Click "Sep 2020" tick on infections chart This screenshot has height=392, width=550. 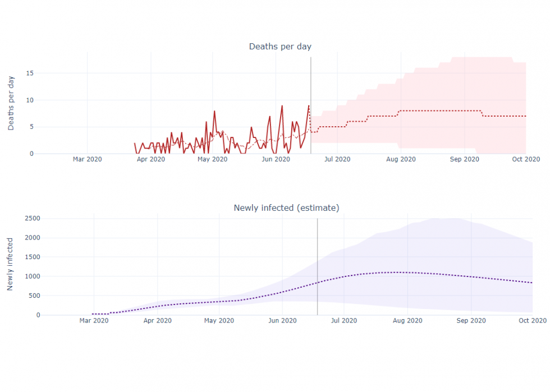[471, 321]
